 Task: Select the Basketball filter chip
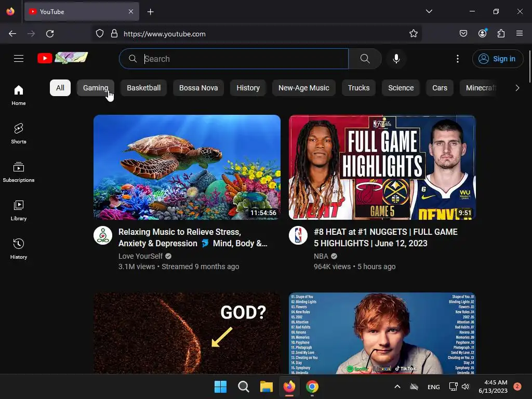pyautogui.click(x=143, y=88)
